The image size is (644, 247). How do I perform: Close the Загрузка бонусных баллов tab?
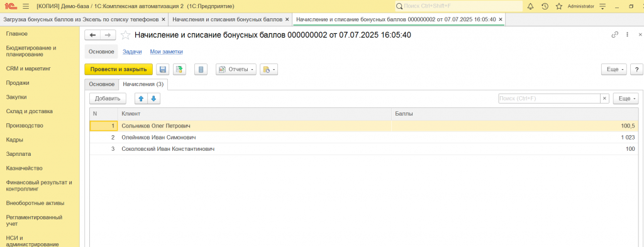164,19
